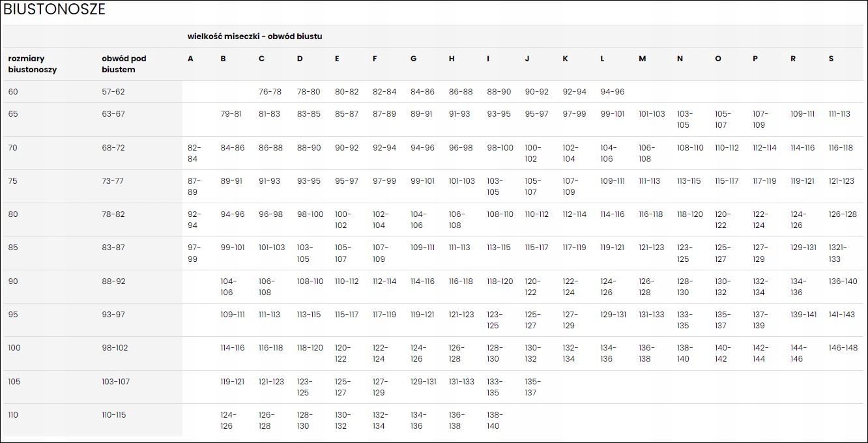Select cup size column header F
This screenshot has width=868, height=443.
coord(375,59)
